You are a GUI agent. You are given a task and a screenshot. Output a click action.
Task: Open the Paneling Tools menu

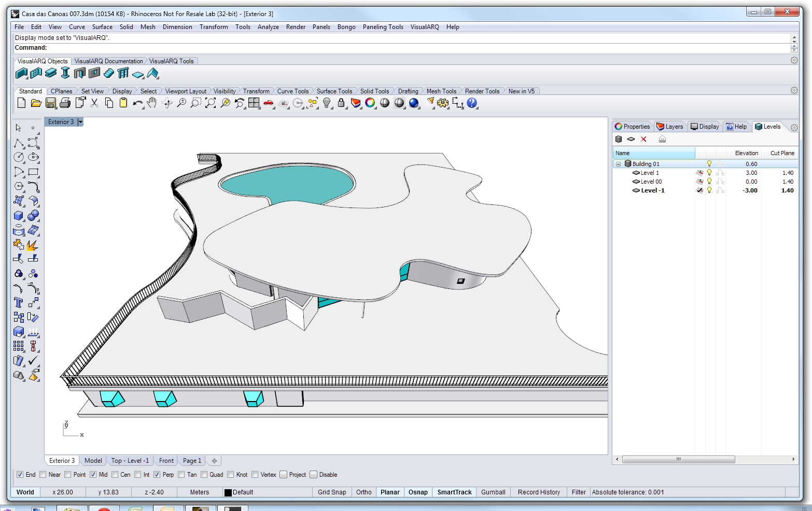pos(383,27)
